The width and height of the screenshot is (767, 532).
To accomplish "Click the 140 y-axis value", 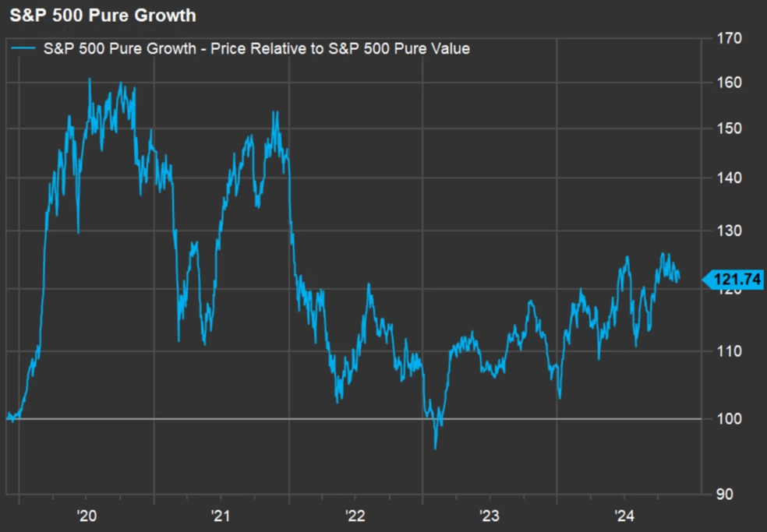I will pyautogui.click(x=729, y=178).
